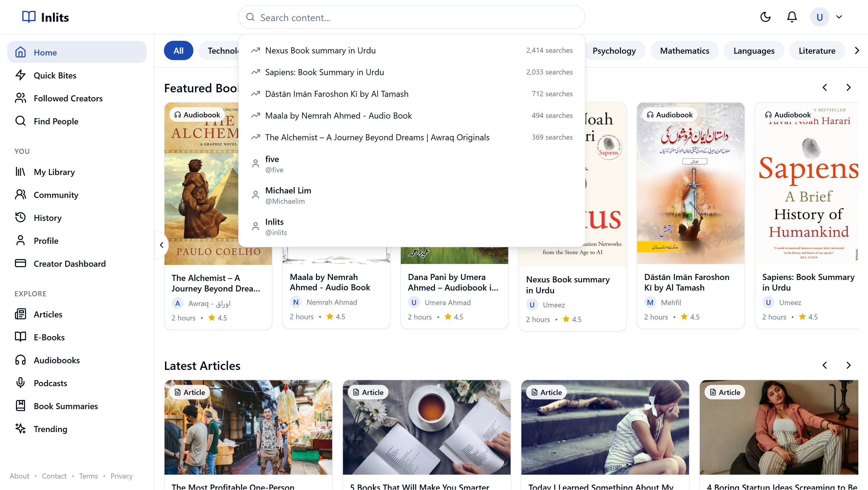Open Quick Bites in sidebar
Viewport: 868px width, 490px height.
[x=55, y=75]
